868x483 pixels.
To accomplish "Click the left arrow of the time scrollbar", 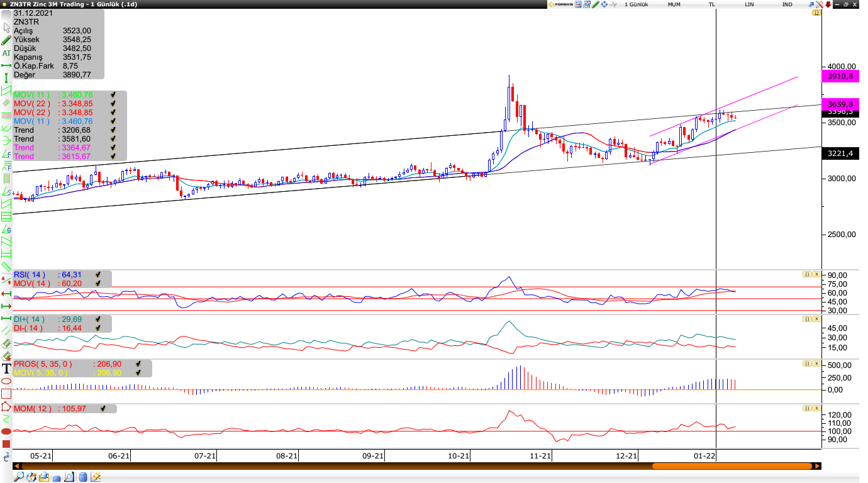I will pyautogui.click(x=17, y=466).
